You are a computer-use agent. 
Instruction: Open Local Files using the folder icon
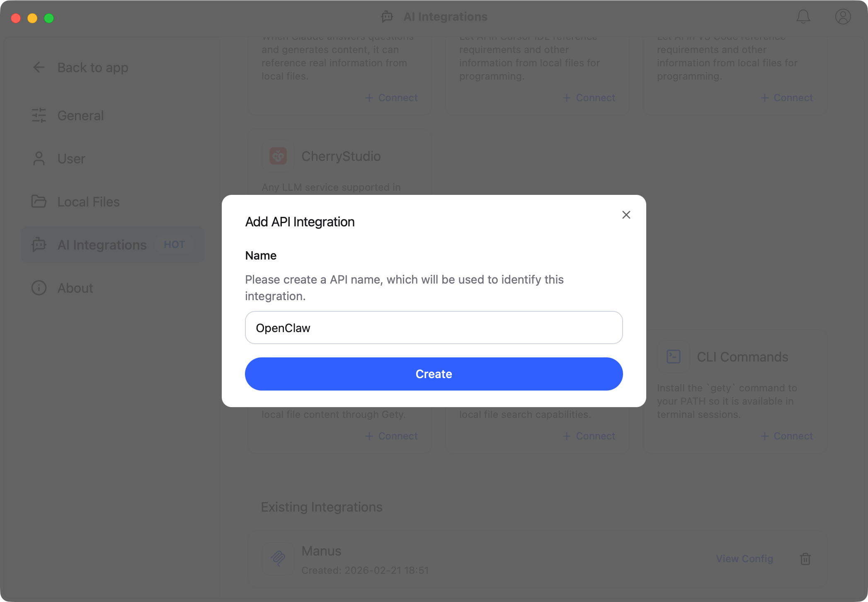[39, 201]
